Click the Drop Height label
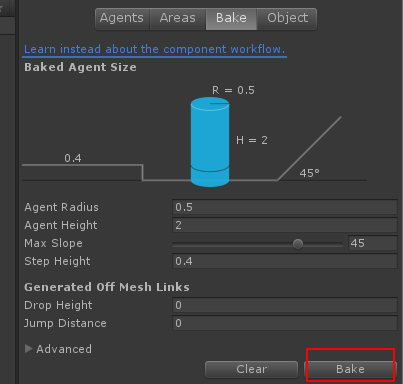The height and width of the screenshot is (384, 403). 58,305
